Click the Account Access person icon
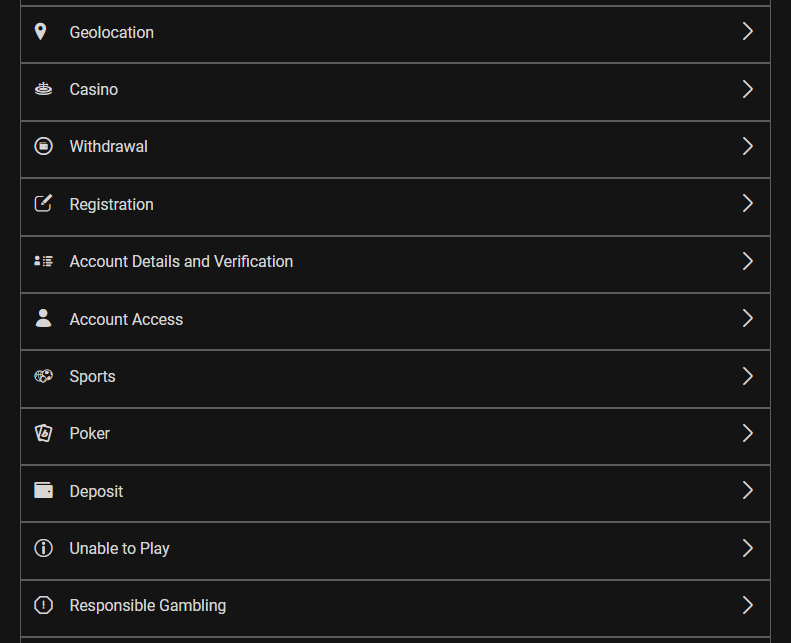This screenshot has height=643, width=791. pos(43,318)
